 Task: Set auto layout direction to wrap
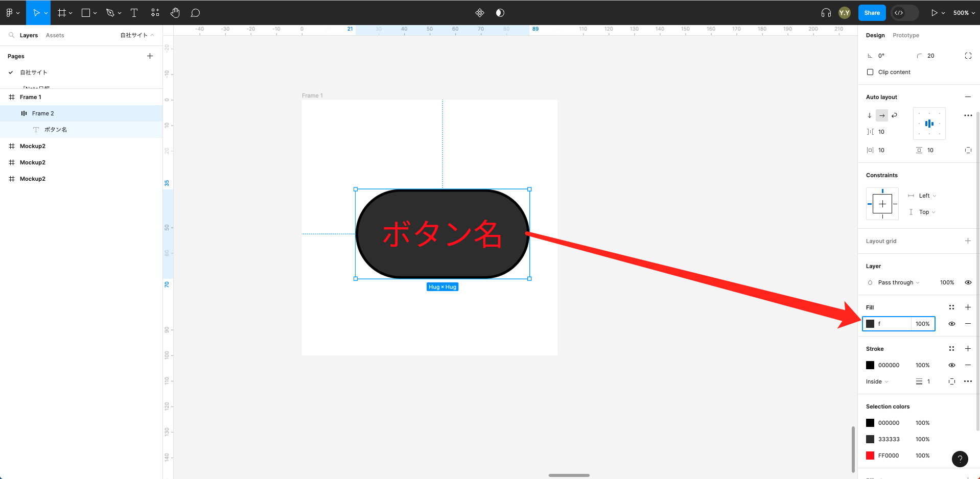click(894, 115)
